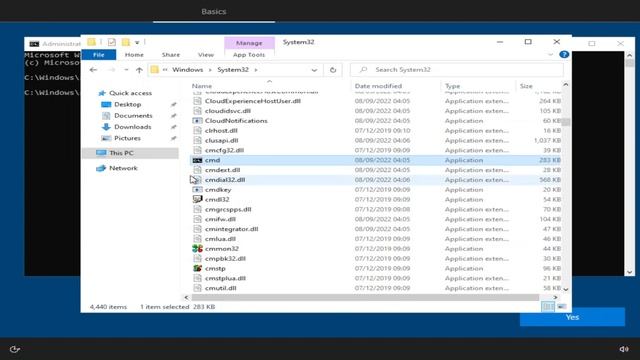Click the clrhost.dll file icon
This screenshot has width=640, height=360.
point(197,131)
